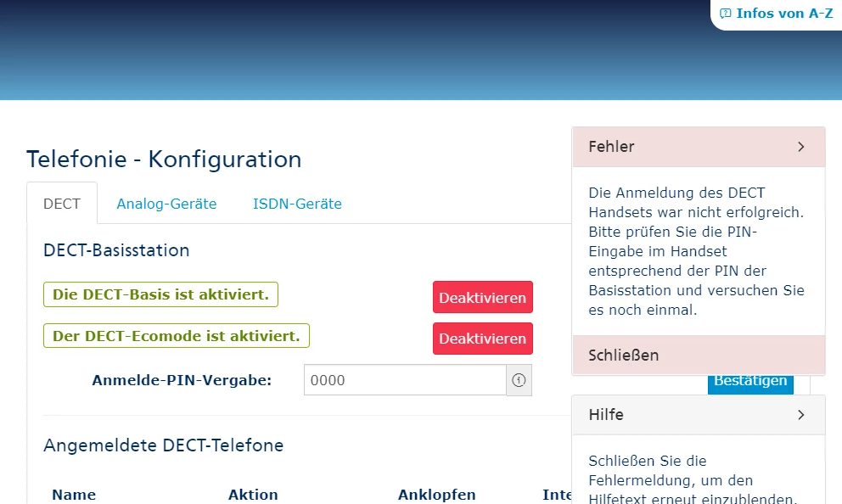The image size is (842, 504).
Task: Switch to the DECT tab
Action: click(62, 204)
